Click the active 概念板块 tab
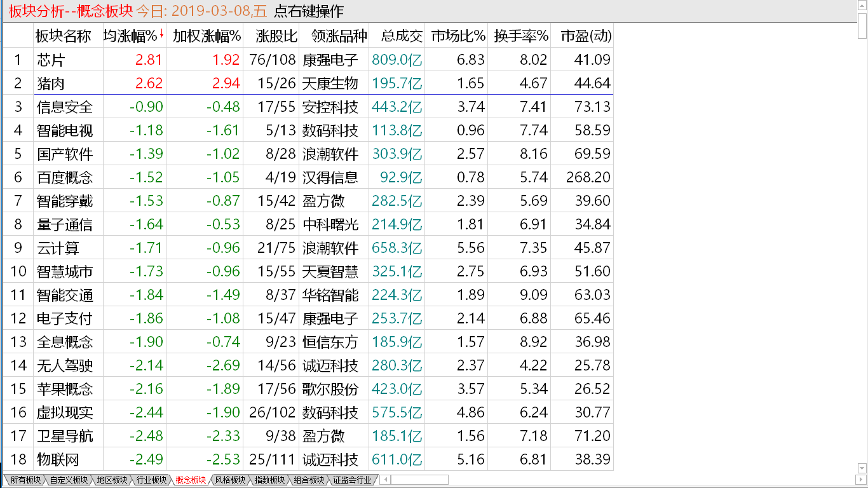This screenshot has height=488, width=868. [190, 480]
